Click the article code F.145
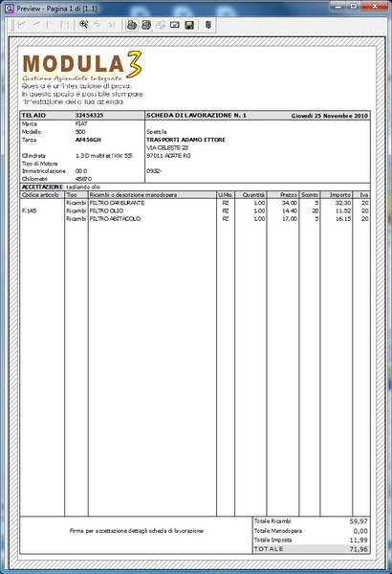The width and height of the screenshot is (392, 574). click(30, 210)
